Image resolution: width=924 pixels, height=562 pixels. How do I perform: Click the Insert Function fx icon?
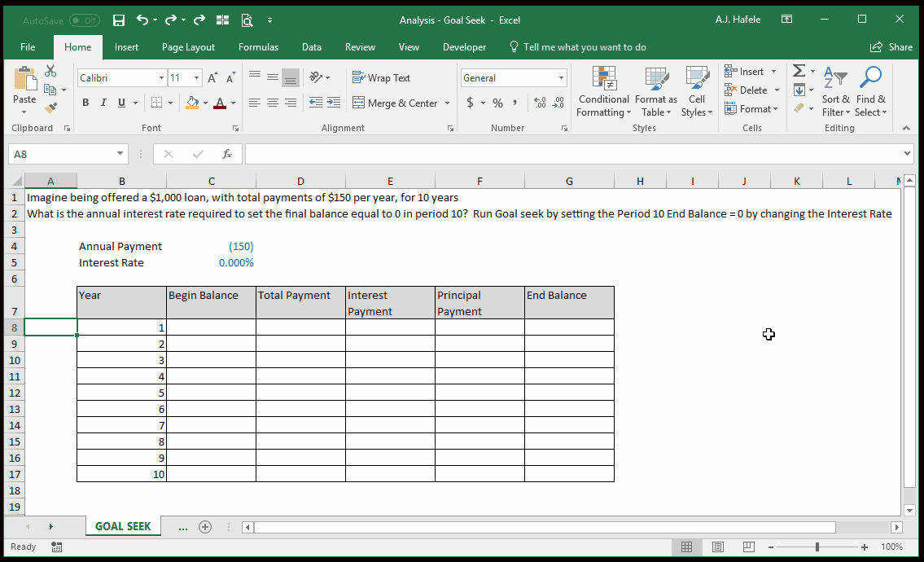[x=227, y=154]
